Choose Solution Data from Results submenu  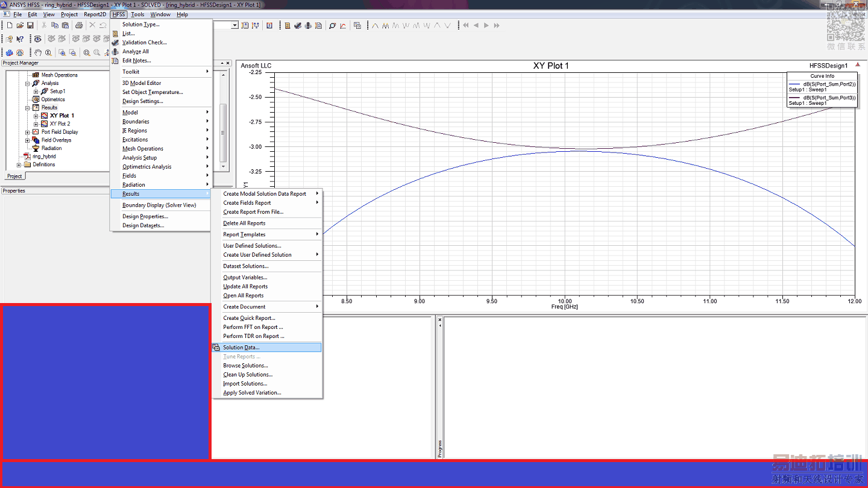coord(241,348)
